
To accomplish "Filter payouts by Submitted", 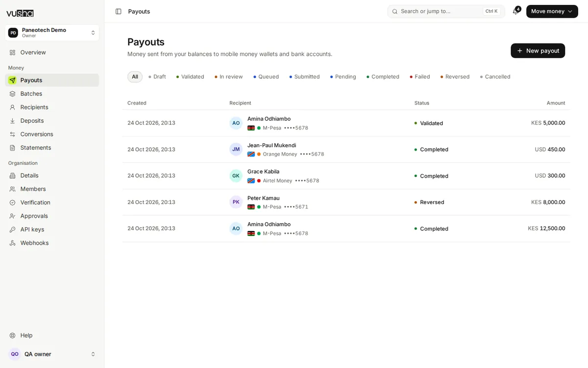I will 304,77.
